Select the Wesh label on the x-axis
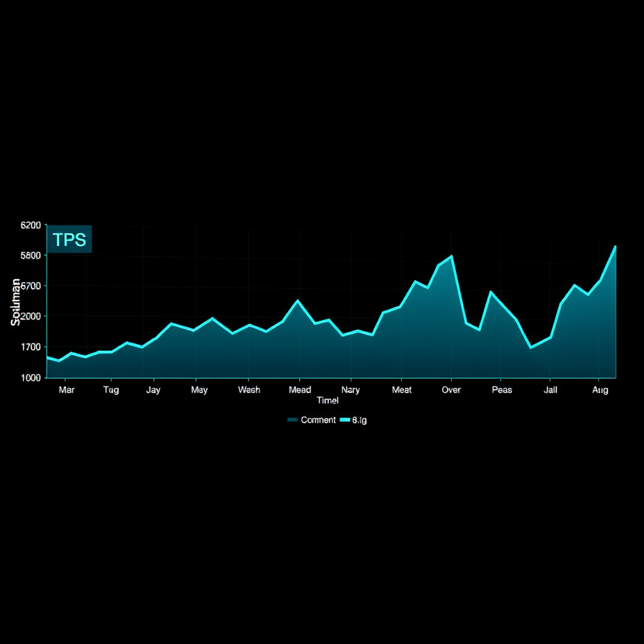Screen dimensions: 644x644 (249, 390)
